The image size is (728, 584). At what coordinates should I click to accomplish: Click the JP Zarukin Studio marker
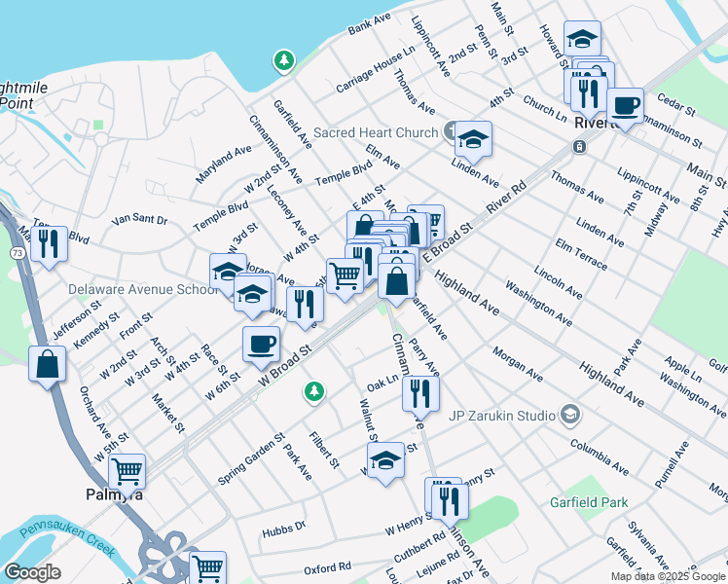click(570, 417)
